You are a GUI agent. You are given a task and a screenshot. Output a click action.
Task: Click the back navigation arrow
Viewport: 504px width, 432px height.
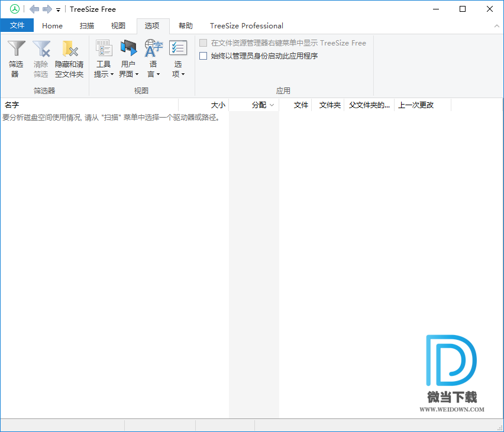pos(34,9)
